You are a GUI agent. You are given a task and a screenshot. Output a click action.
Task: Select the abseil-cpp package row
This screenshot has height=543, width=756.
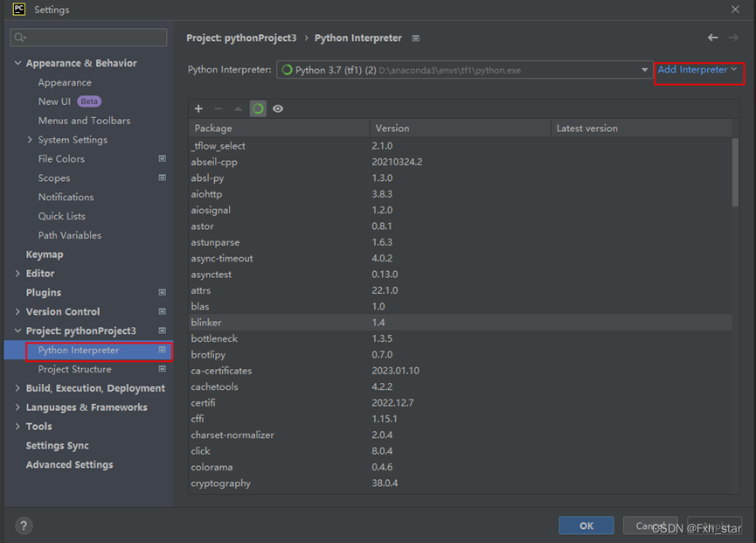click(x=460, y=162)
